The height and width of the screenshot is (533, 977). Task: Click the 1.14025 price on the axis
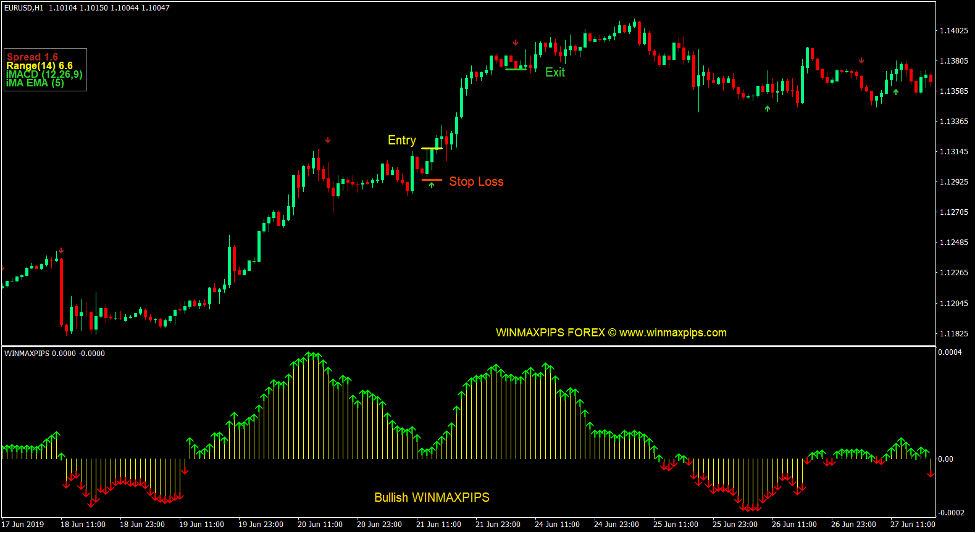point(952,31)
